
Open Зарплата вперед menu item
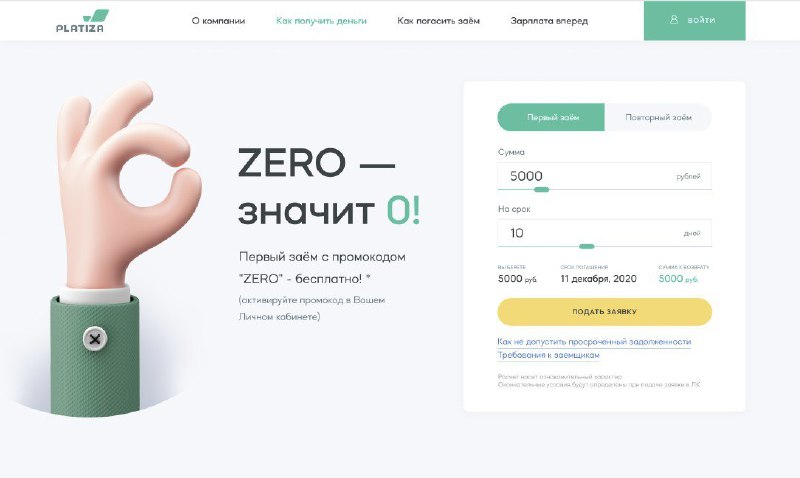(x=549, y=21)
